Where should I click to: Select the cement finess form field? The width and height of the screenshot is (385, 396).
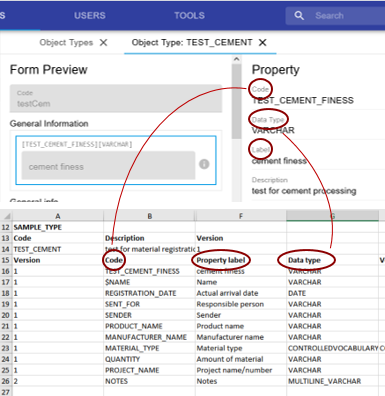(109, 166)
